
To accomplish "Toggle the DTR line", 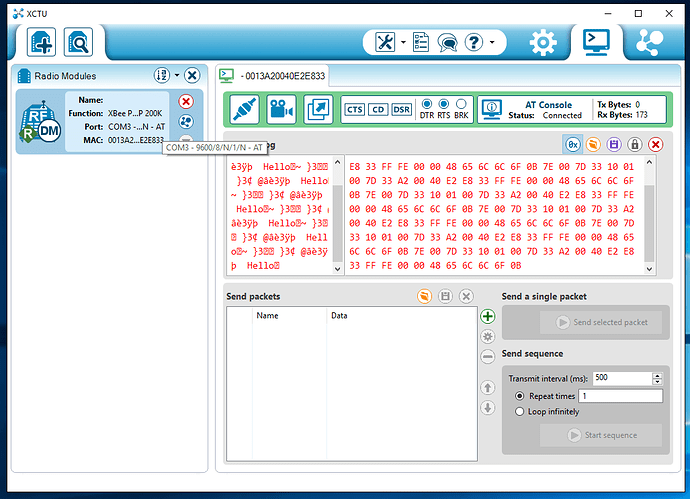I will pyautogui.click(x=426, y=104).
